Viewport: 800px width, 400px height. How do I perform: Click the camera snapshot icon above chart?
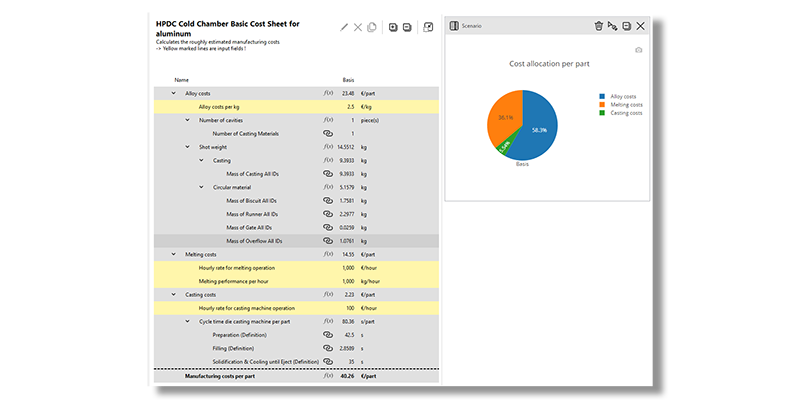pyautogui.click(x=639, y=49)
